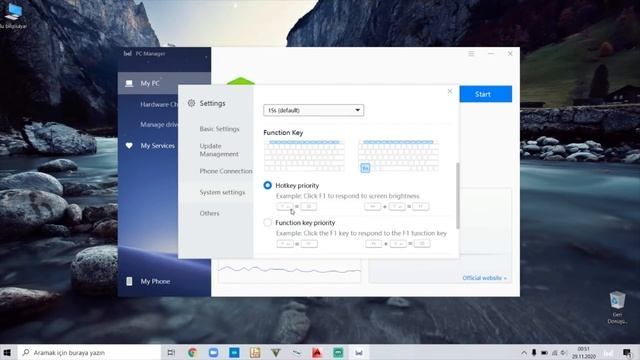Select Hotkey priority radio button
The image size is (640, 360).
point(267,185)
